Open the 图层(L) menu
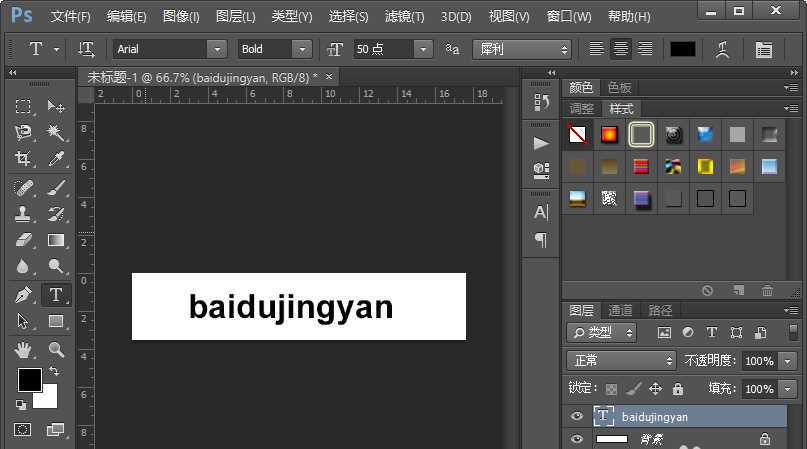This screenshot has width=807, height=449. [x=235, y=17]
